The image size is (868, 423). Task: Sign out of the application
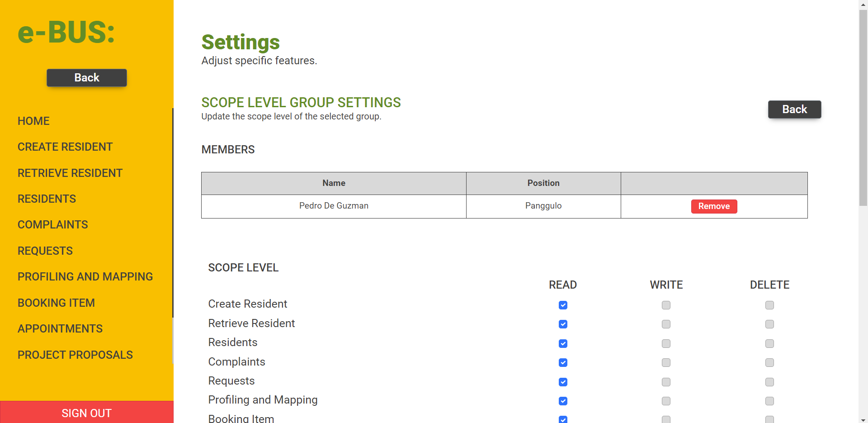tap(86, 413)
